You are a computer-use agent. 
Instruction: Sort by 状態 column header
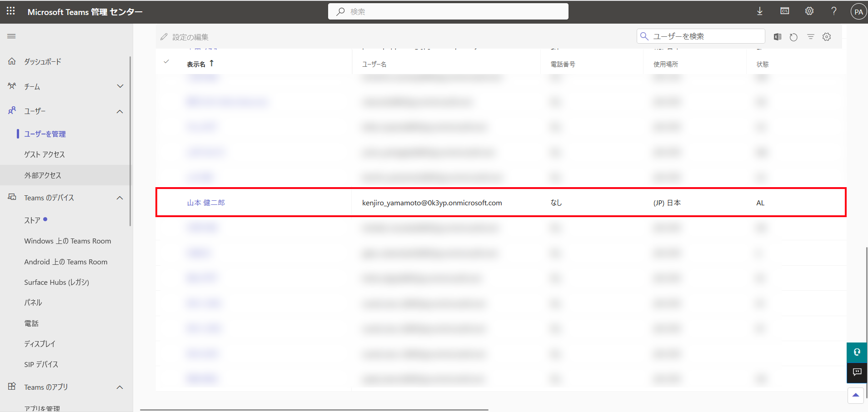[763, 64]
